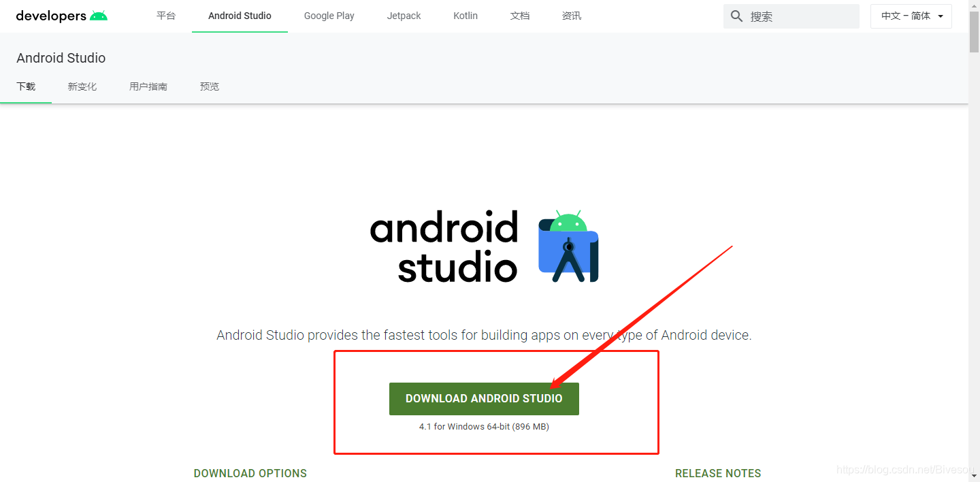Click the page's vertical scrollbar thumb
Viewport: 980px width, 482px height.
pos(974,31)
